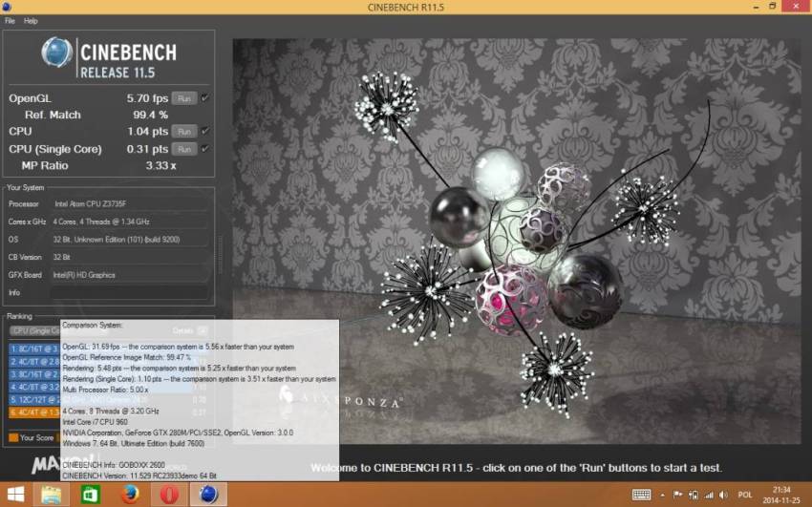Run the OpenGL benchmark test
The width and height of the screenshot is (812, 507).
(x=184, y=98)
